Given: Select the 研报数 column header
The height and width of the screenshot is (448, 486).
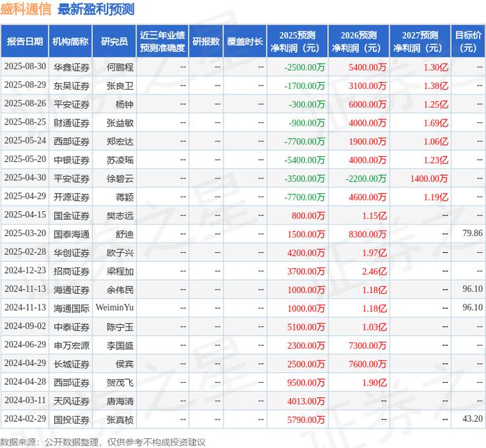Looking at the screenshot, I should point(206,41).
